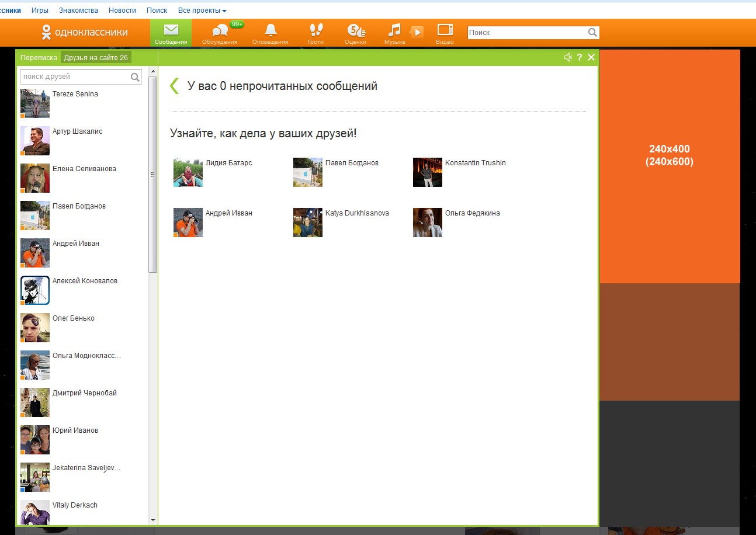This screenshot has height=535, width=756.
Task: Open the Все проекты dropdown
Action: click(202, 11)
